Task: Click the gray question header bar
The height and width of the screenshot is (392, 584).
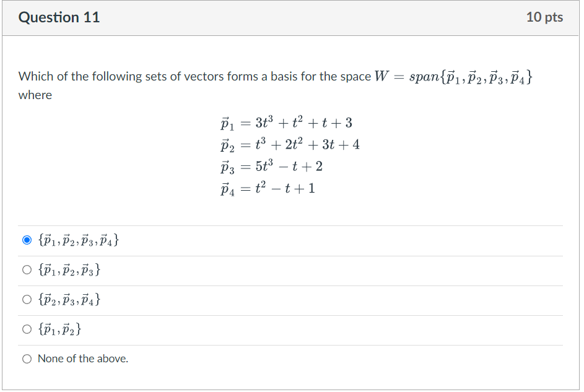Action: 292,17
